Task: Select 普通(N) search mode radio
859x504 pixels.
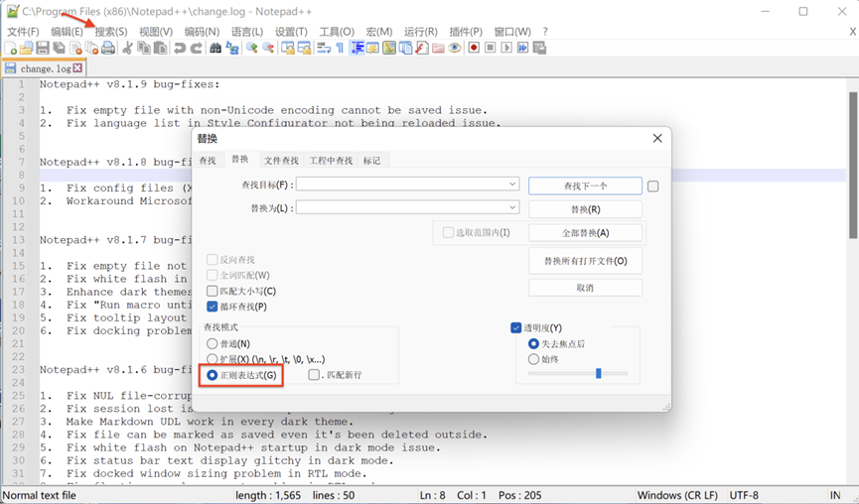Action: click(212, 343)
